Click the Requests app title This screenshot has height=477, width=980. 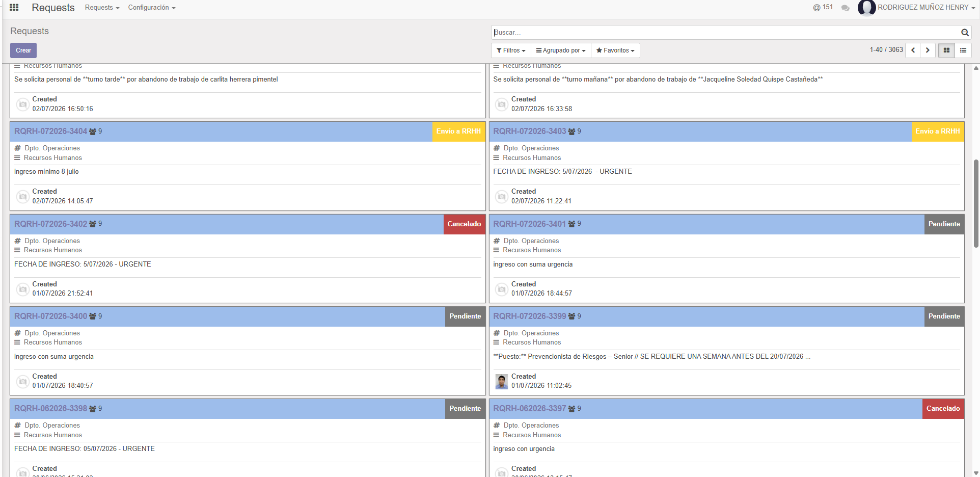tap(53, 8)
